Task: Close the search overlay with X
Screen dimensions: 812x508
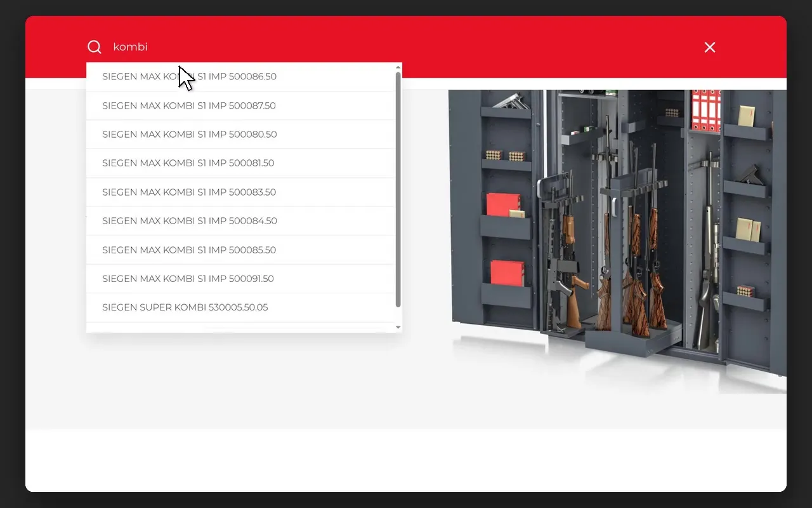Action: click(710, 47)
